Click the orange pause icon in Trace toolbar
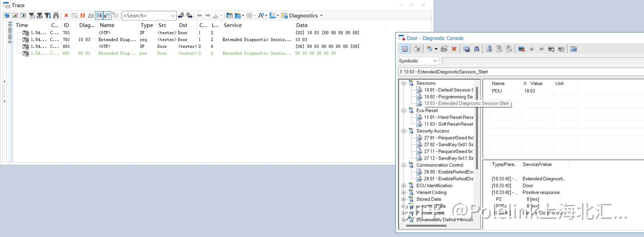 click(83, 16)
